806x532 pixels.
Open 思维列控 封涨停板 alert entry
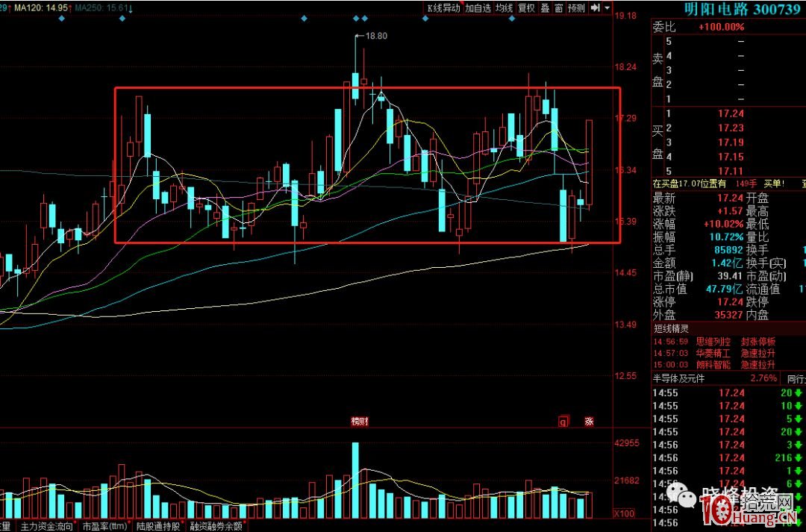click(x=714, y=342)
